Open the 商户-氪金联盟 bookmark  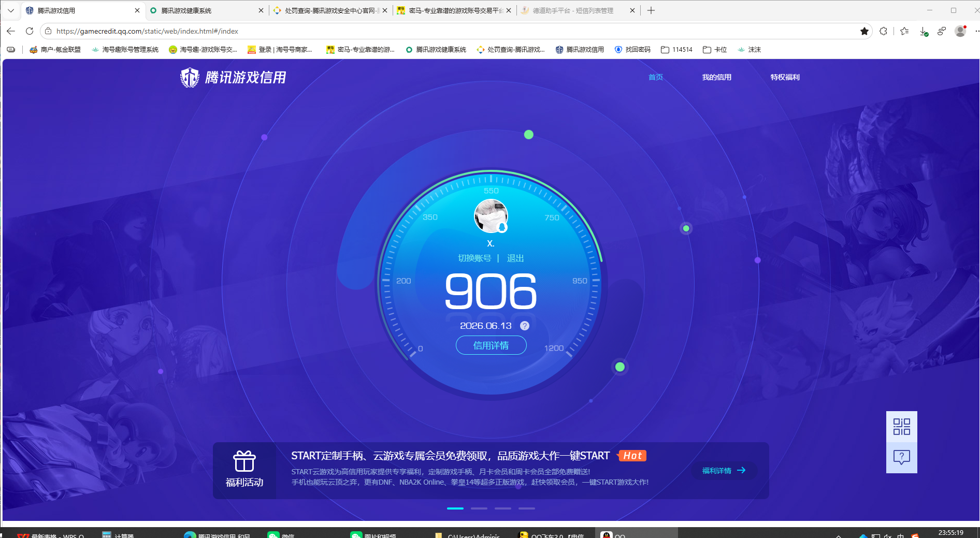pos(55,50)
